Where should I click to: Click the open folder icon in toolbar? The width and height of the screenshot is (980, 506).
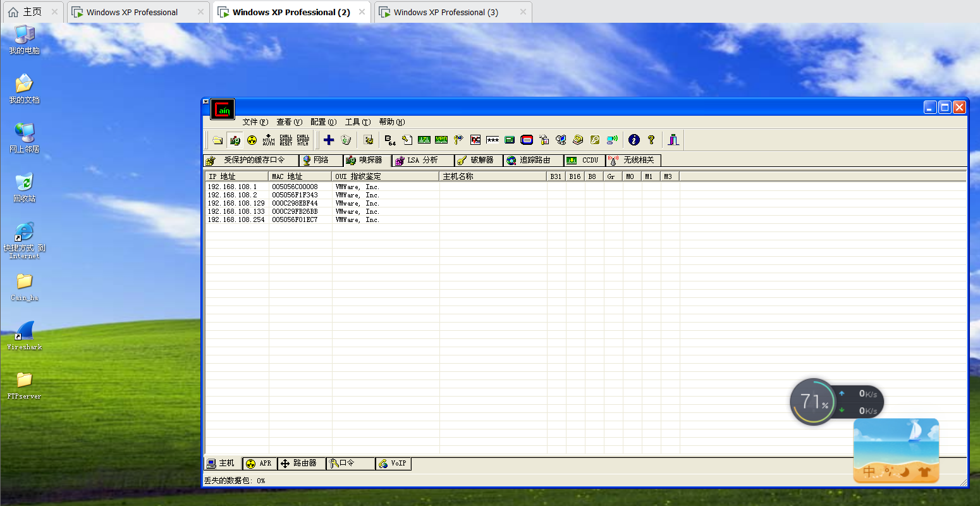click(x=217, y=140)
